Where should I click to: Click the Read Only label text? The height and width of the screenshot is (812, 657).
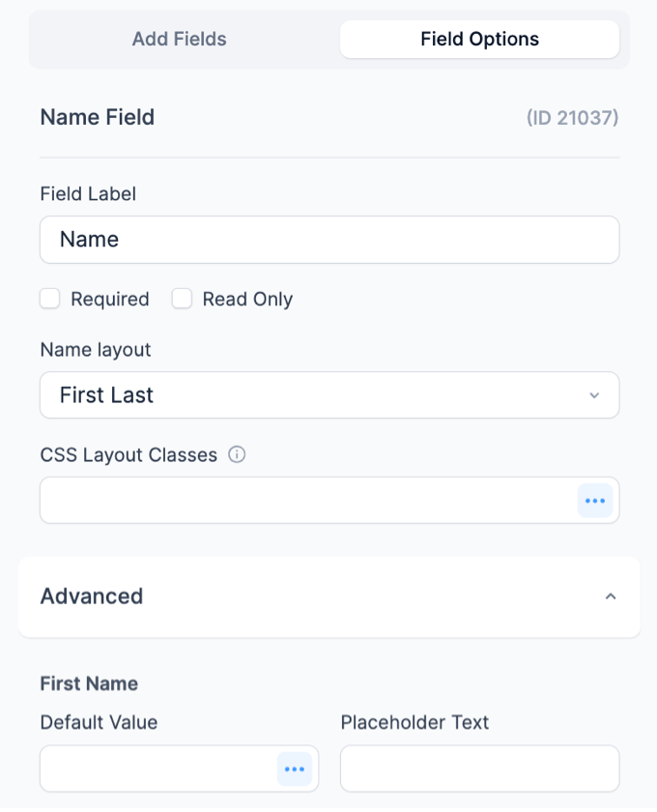(247, 300)
